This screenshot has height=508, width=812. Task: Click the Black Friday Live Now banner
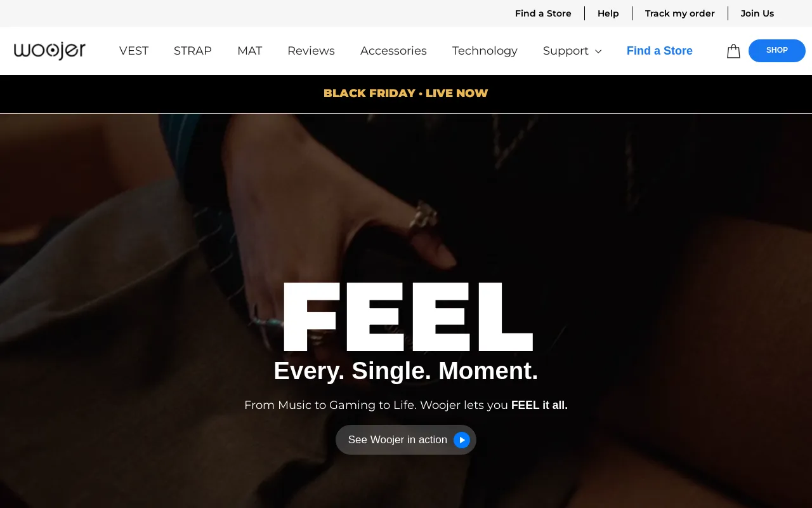pyautogui.click(x=406, y=93)
